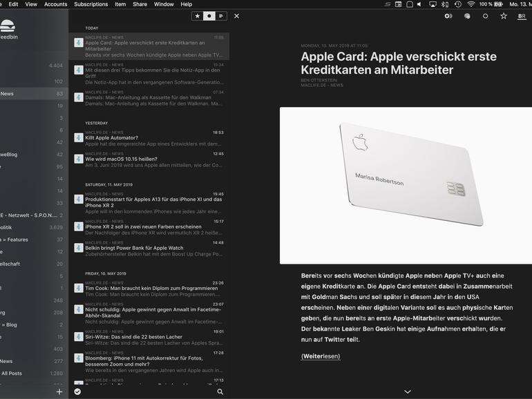
Task: Select article Damals: Mac-Anleitung als Kassette
Action: point(149,98)
